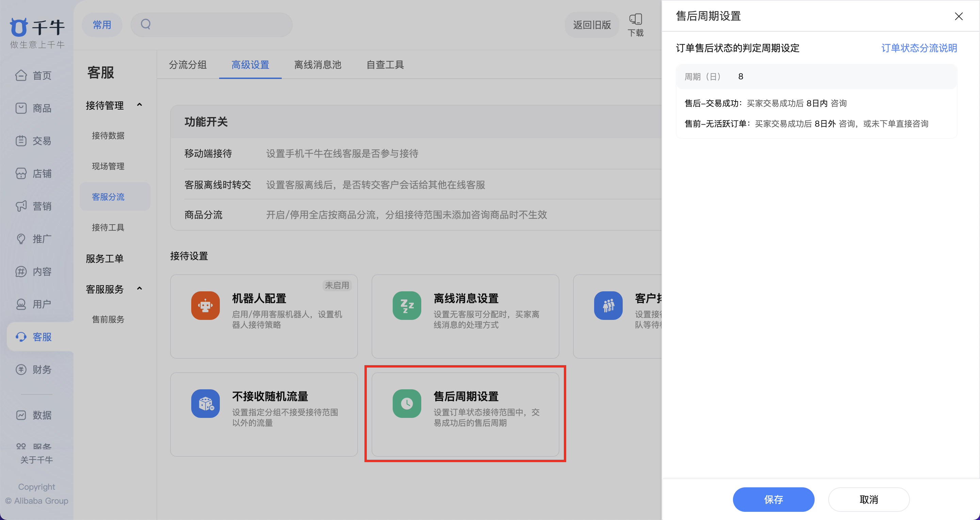Viewport: 980px width, 520px height.
Task: Click the 客服离线时转交 row label
Action: click(x=218, y=185)
